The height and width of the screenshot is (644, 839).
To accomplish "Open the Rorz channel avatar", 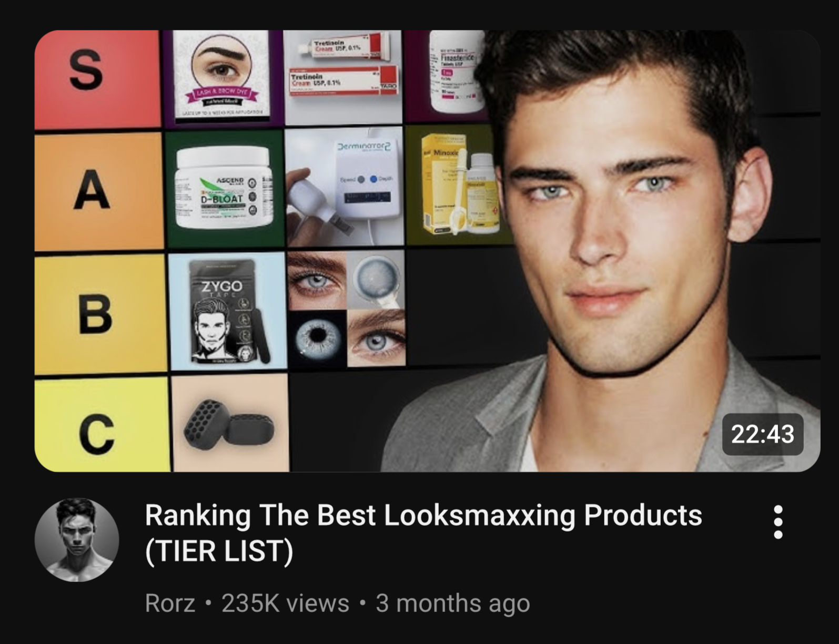I will point(77,540).
